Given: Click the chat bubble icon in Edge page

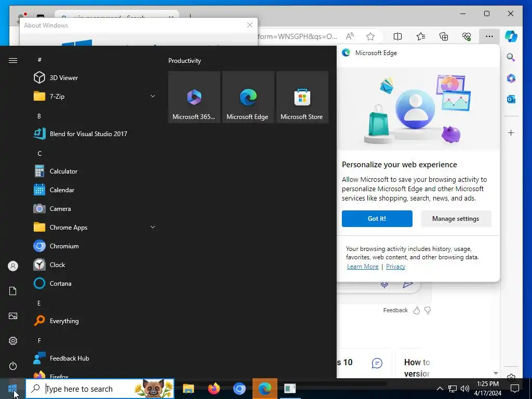Looking at the screenshot, I should click(x=377, y=363).
